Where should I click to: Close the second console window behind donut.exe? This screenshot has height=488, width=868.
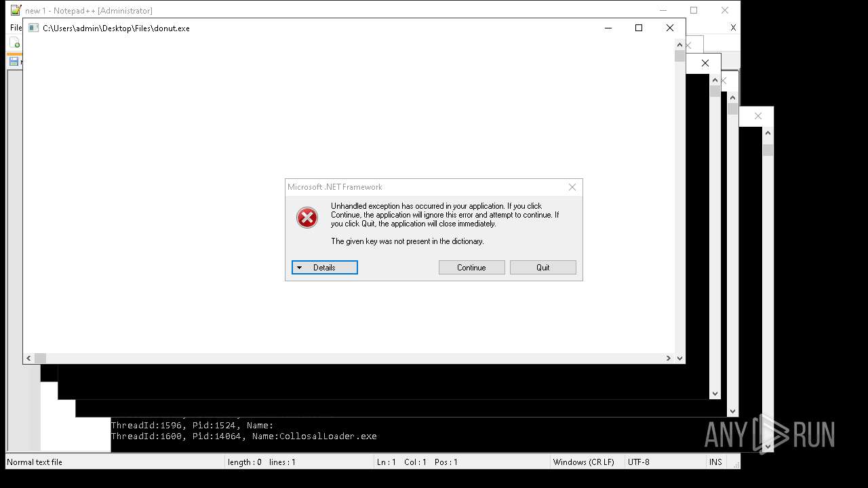(x=705, y=63)
